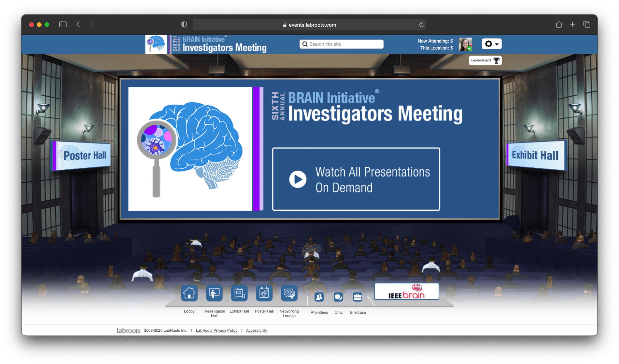The width and height of the screenshot is (619, 364).
Task: View the Attendees icon
Action: click(319, 297)
